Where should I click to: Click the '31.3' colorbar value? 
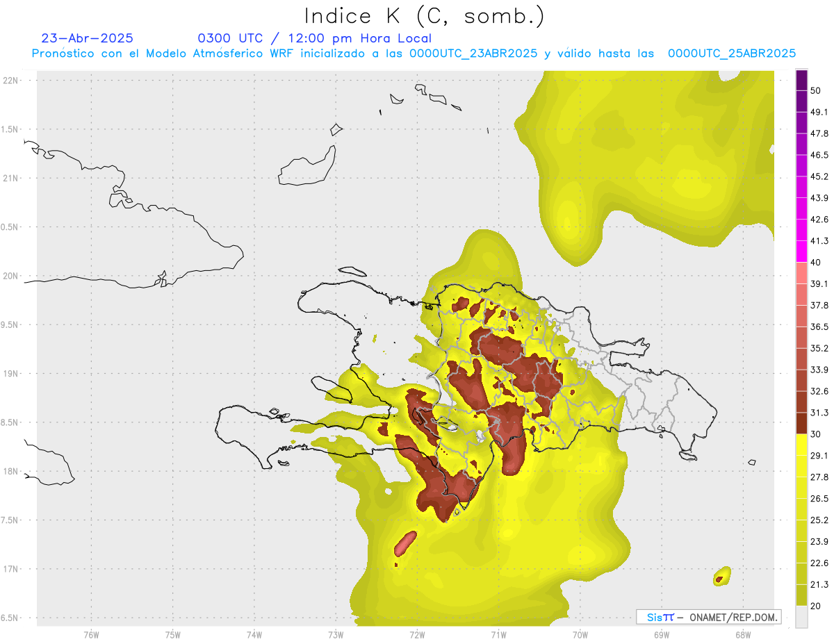(x=819, y=413)
